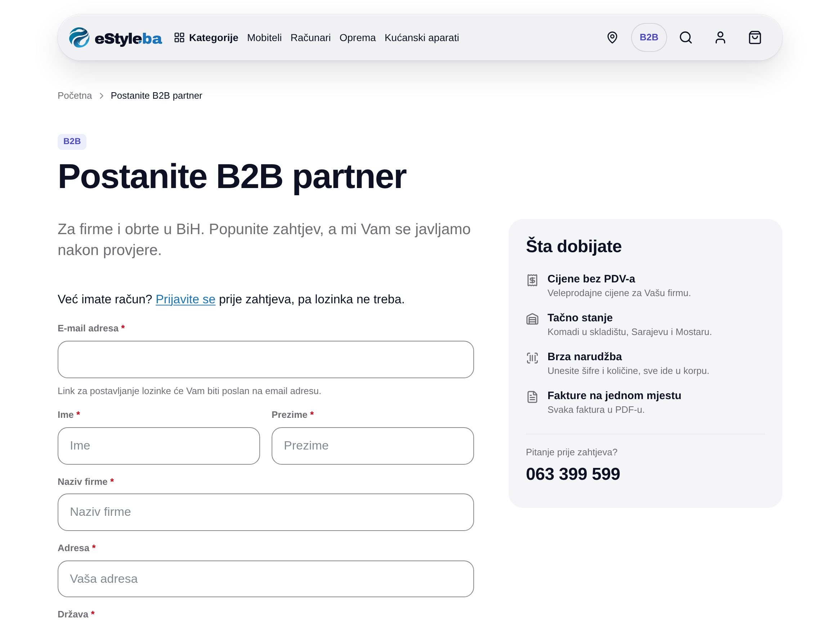The image size is (840, 621).
Task: Go back to Početna breadcrumb
Action: point(75,95)
